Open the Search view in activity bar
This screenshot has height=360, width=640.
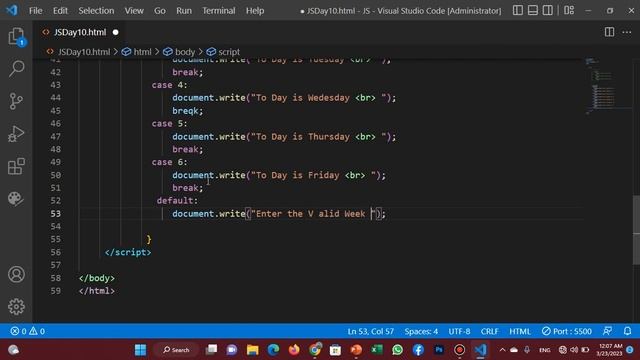(x=16, y=68)
